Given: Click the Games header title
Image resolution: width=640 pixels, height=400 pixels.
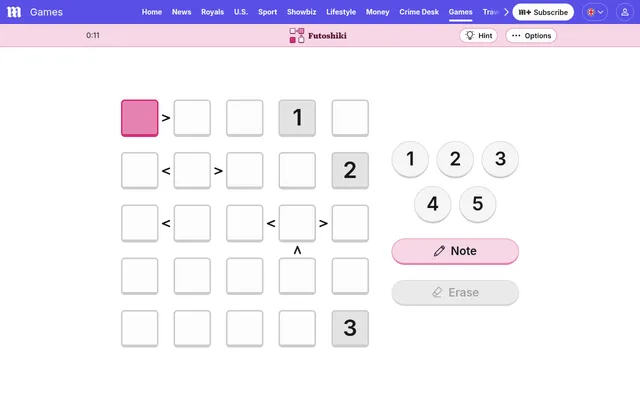Looking at the screenshot, I should (x=46, y=12).
